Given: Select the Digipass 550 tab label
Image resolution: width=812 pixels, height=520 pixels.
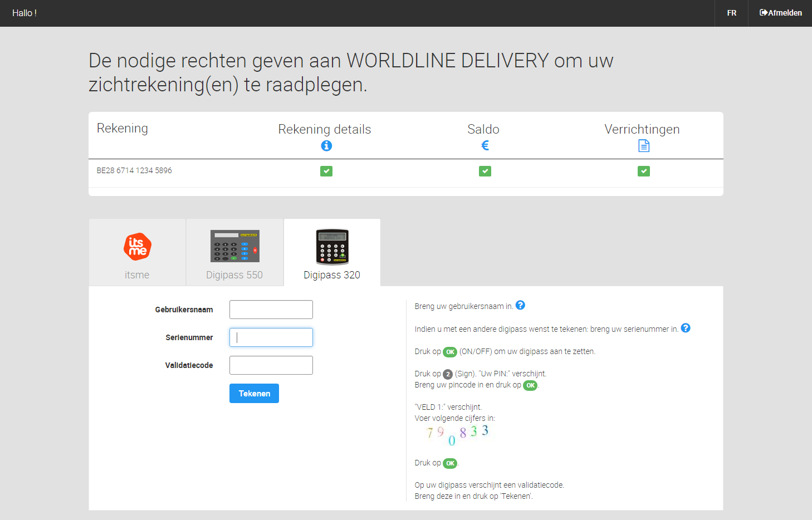Looking at the screenshot, I should pos(234,275).
